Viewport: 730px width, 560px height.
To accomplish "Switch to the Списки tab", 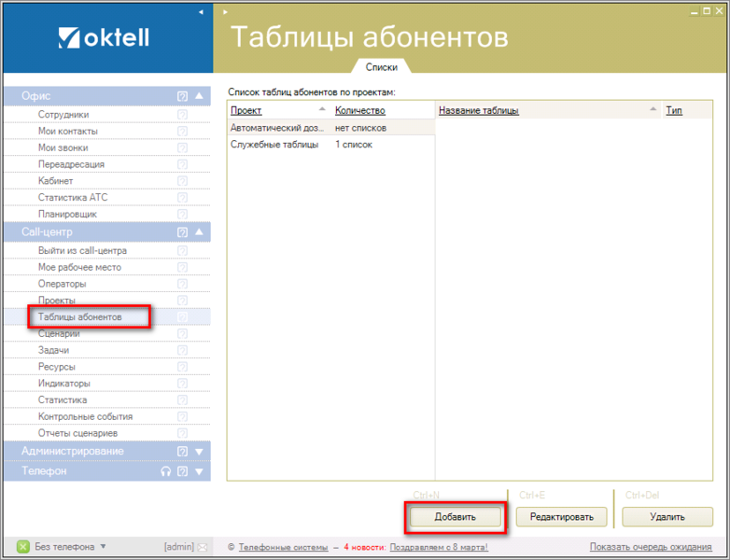I will coord(381,67).
